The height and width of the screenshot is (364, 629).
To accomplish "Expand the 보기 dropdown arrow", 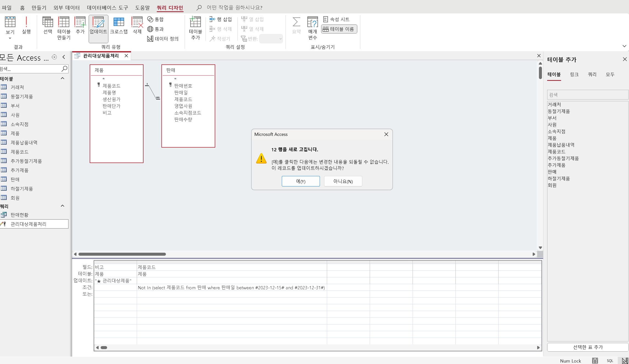I will 10,38.
